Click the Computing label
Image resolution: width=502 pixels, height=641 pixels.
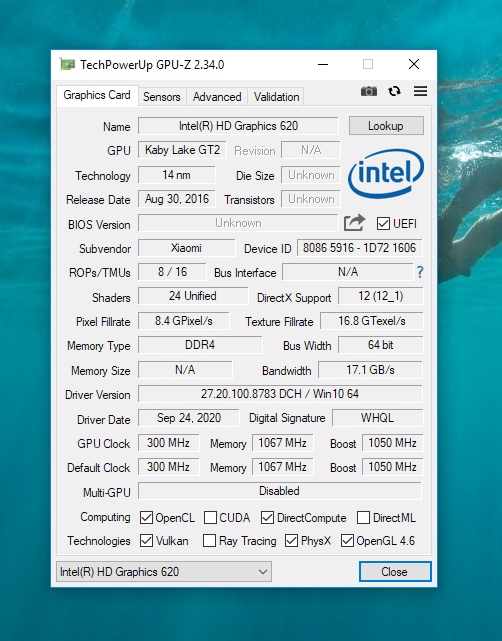point(105,517)
